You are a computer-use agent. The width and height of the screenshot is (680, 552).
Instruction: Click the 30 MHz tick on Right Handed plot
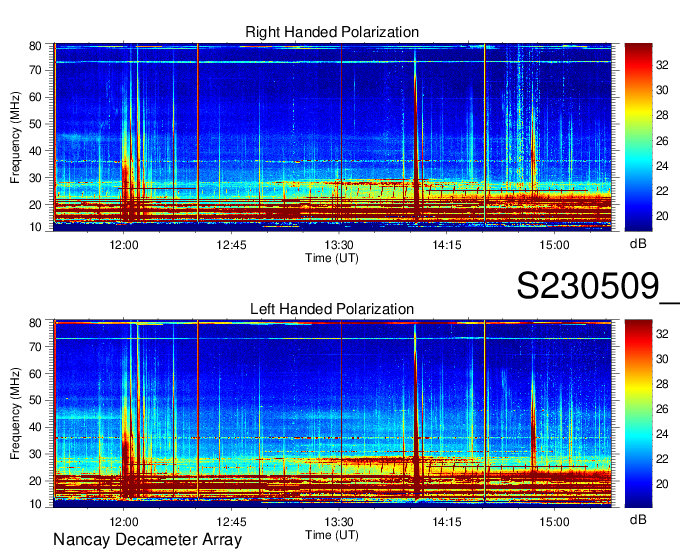(35, 178)
